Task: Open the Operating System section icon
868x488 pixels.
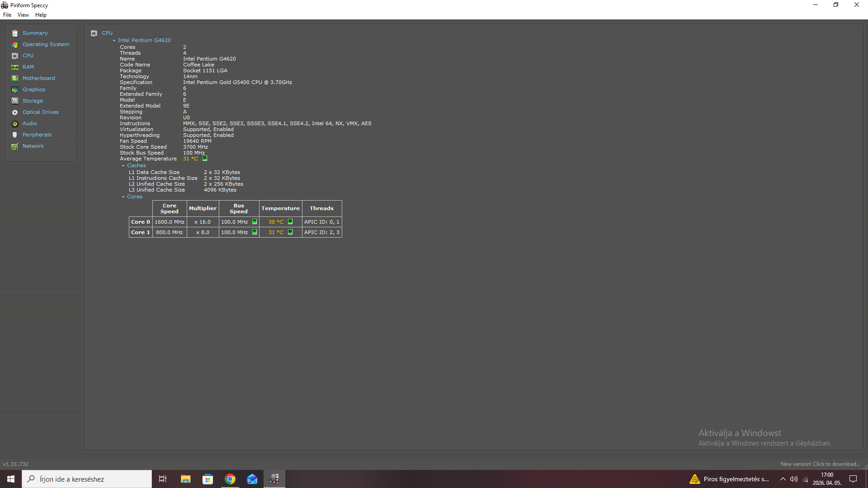Action: [x=15, y=44]
